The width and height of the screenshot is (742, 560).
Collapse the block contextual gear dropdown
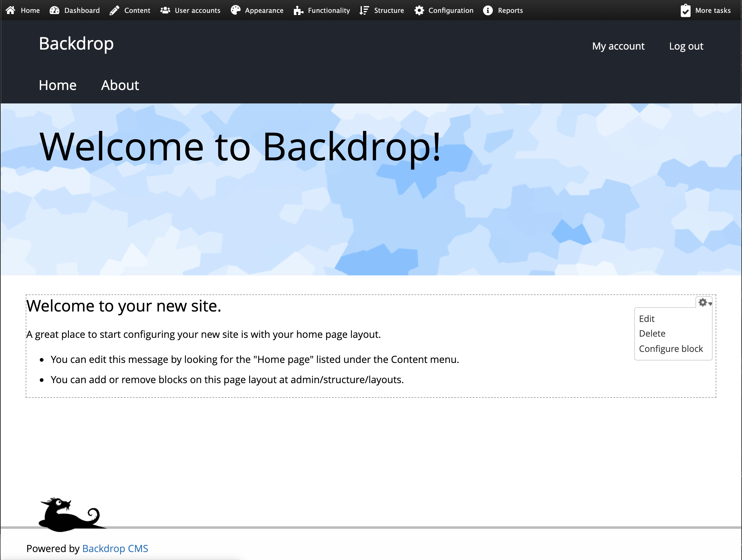click(704, 302)
